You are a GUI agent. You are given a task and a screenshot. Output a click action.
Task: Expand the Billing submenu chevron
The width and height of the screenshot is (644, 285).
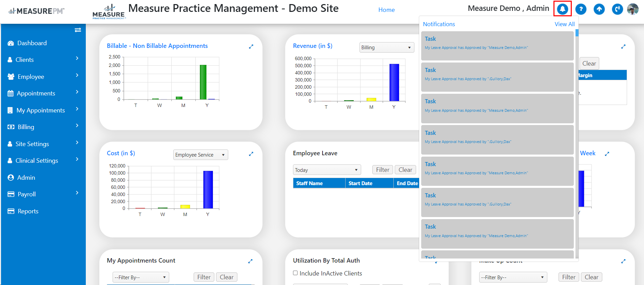click(x=77, y=125)
